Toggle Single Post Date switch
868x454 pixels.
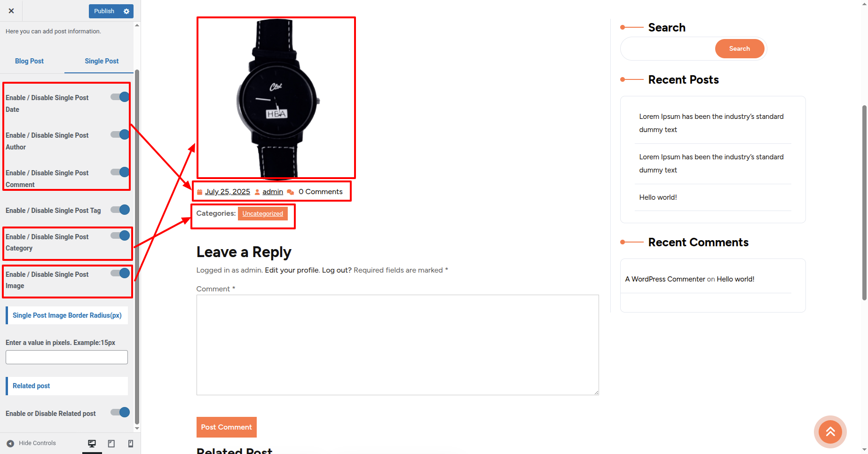pyautogui.click(x=120, y=97)
